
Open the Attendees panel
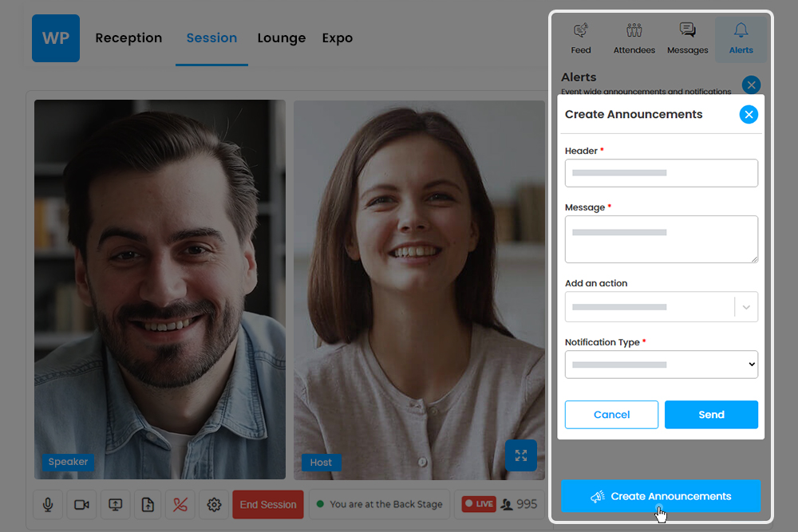pos(634,38)
